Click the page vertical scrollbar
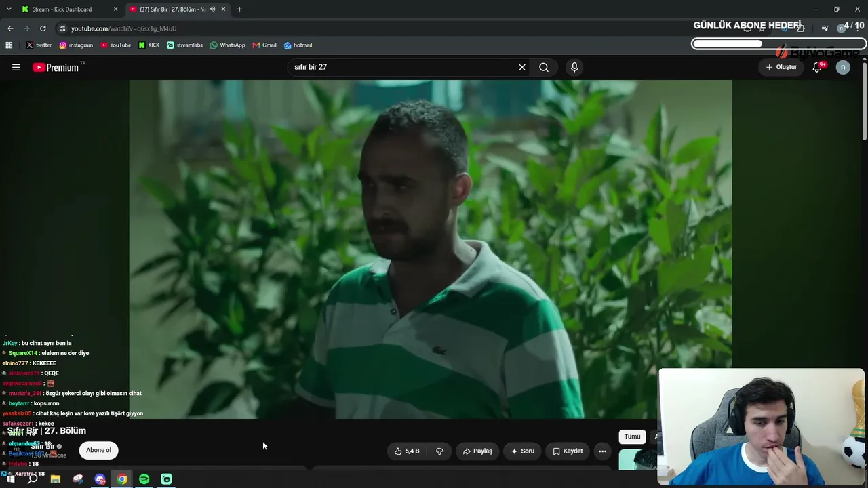This screenshot has width=868, height=488. [864, 102]
